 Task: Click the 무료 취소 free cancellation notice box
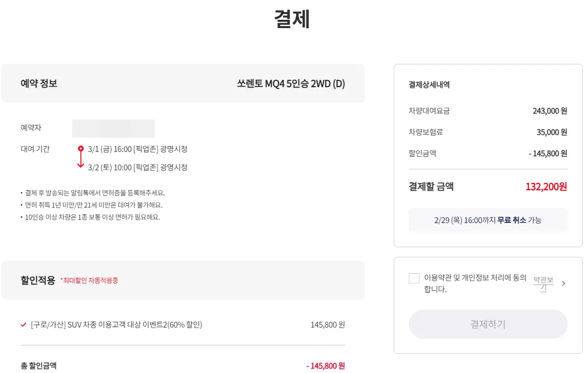tap(488, 220)
